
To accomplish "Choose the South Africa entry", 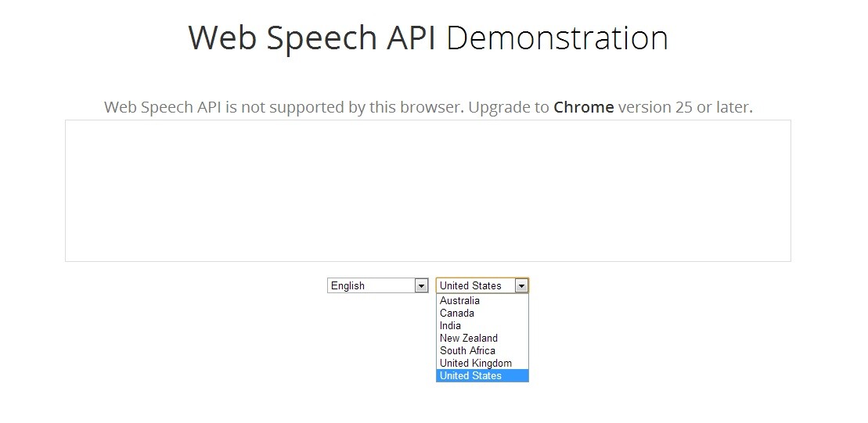I will coord(482,350).
